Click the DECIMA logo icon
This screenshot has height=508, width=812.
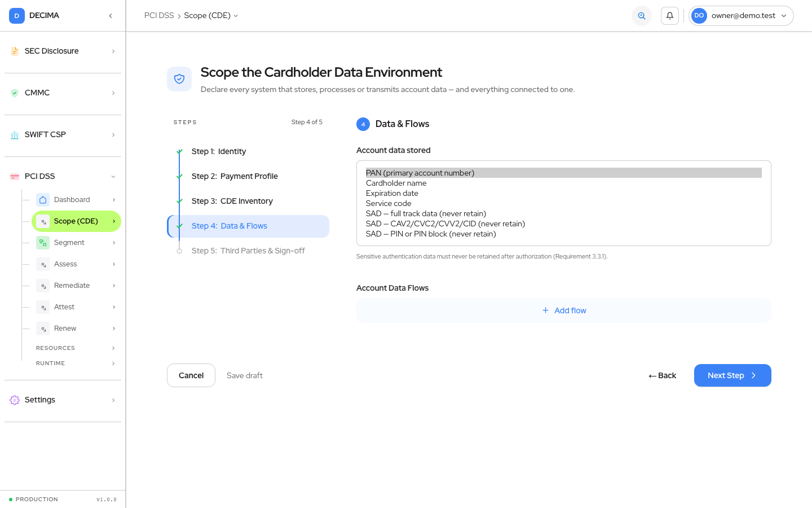point(17,16)
